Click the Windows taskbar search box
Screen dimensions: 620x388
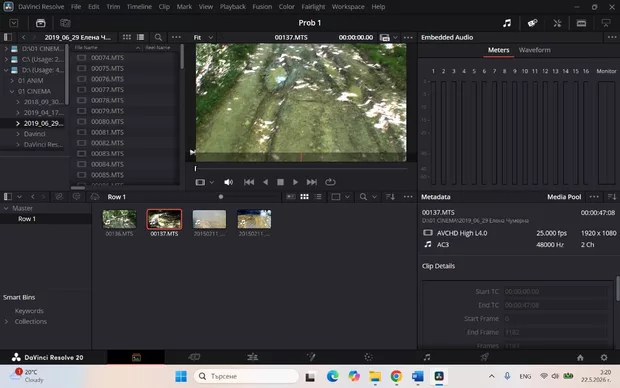pyautogui.click(x=246, y=376)
